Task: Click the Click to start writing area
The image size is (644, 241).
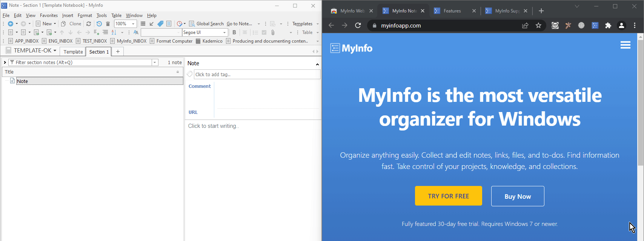Action: 214,126
